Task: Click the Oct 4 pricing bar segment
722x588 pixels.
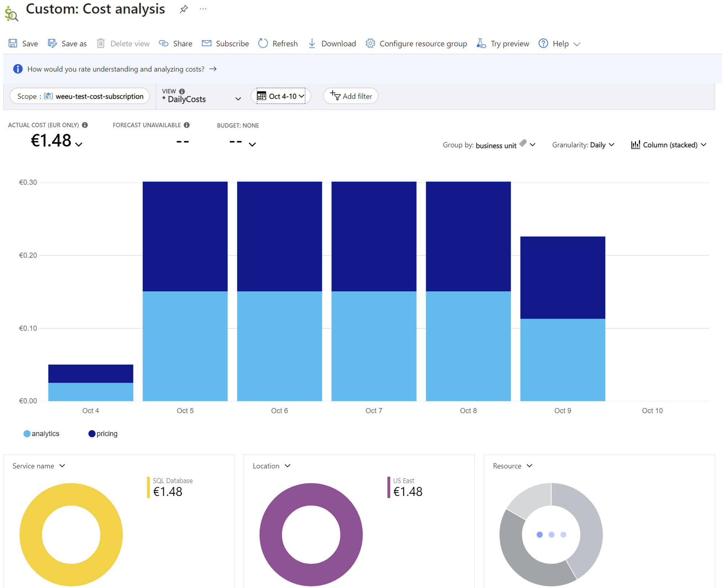Action: pos(91,373)
